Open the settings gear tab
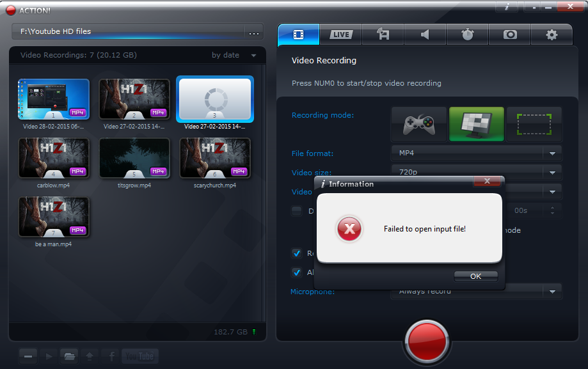588x369 pixels. click(x=552, y=35)
